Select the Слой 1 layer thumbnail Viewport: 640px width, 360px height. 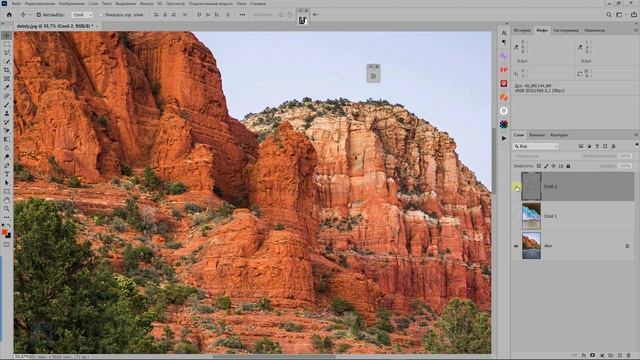pyautogui.click(x=531, y=216)
